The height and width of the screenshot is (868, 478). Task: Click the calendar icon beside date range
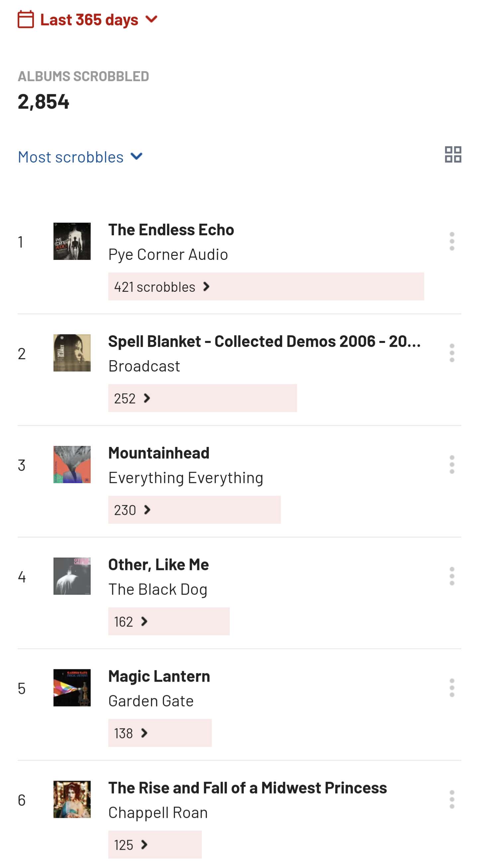(26, 19)
